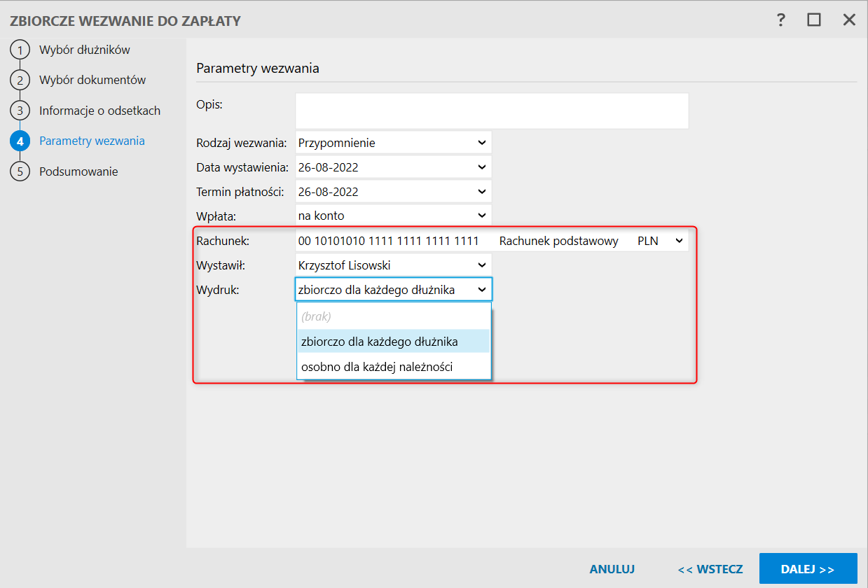Viewport: 868px width, 588px height.
Task: Select highlighted step 4 circle icon
Action: click(x=20, y=141)
